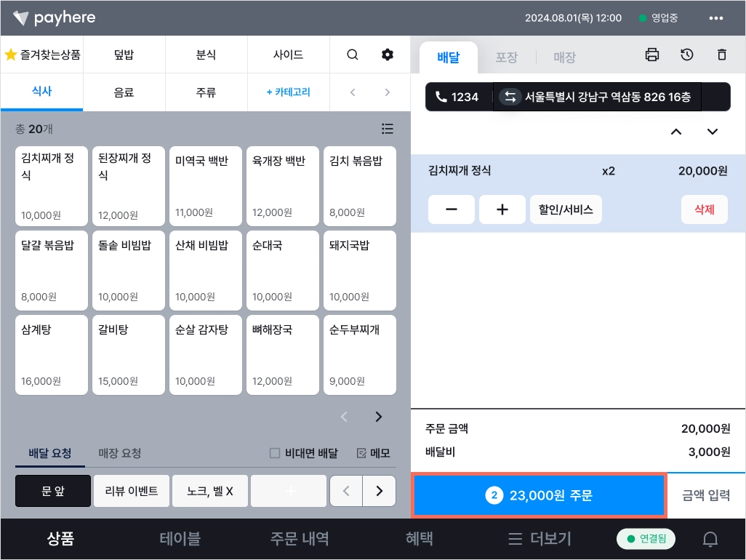Open order history clock icon
This screenshot has width=746, height=560.
tap(686, 55)
